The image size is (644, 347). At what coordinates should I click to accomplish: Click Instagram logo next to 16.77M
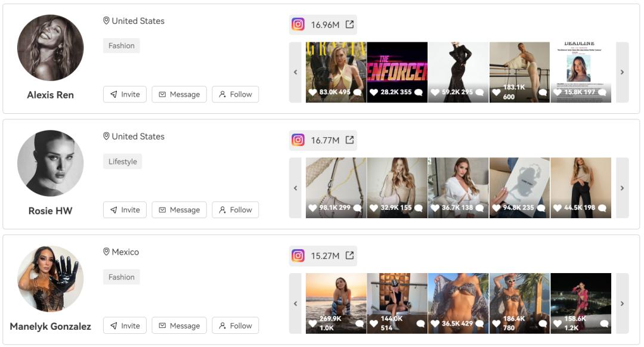(x=298, y=140)
